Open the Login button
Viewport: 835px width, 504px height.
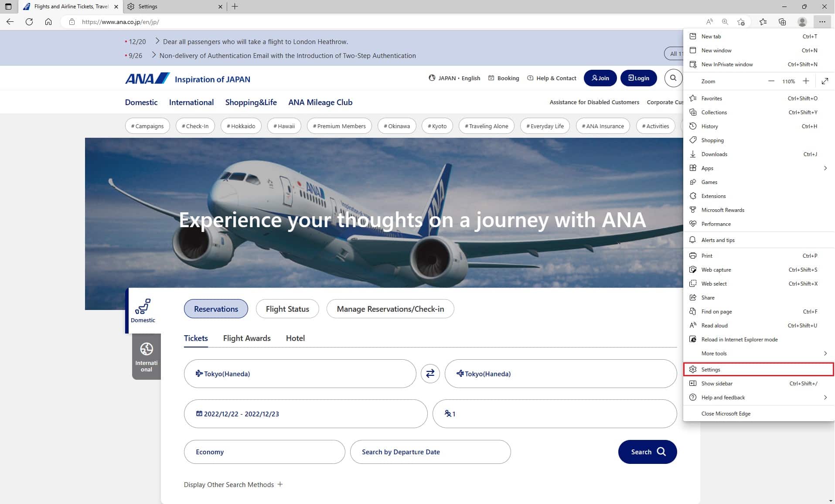(638, 78)
